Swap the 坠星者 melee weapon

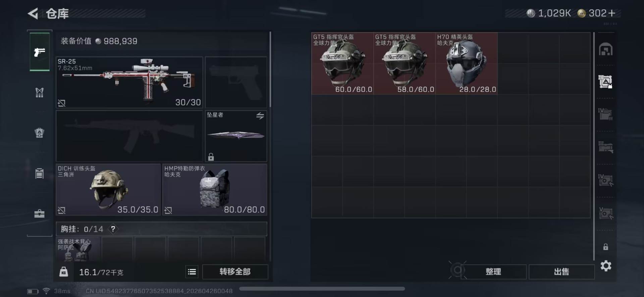click(260, 116)
